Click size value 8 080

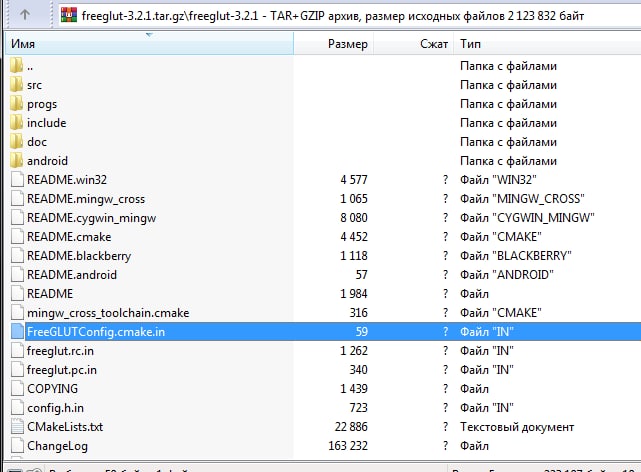pyautogui.click(x=354, y=217)
